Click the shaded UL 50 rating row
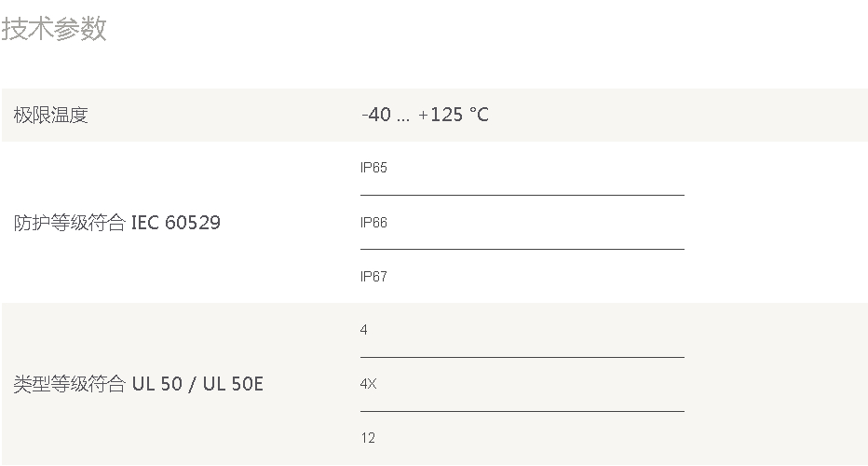868x466 pixels. pos(435,384)
